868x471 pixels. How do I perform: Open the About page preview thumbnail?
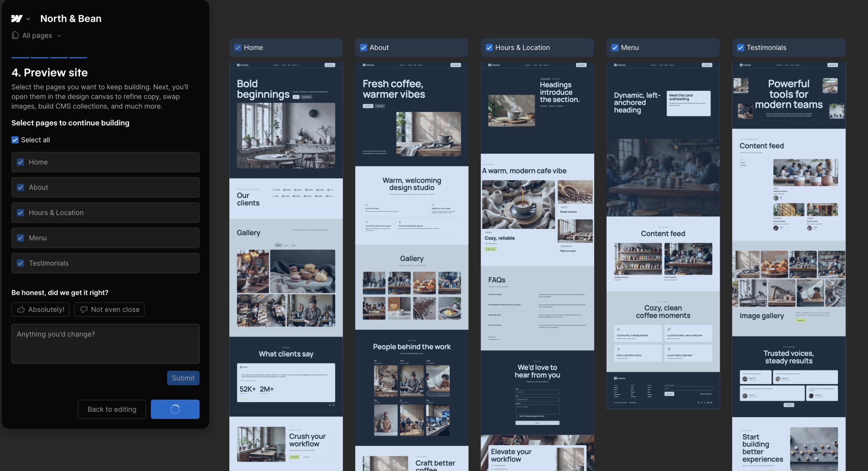(x=412, y=266)
